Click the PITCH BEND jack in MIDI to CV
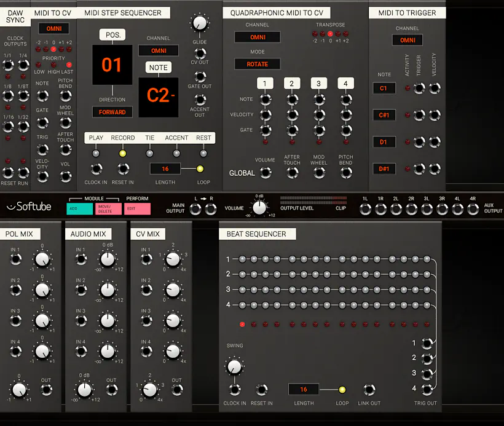504x426 pixels. click(66, 95)
